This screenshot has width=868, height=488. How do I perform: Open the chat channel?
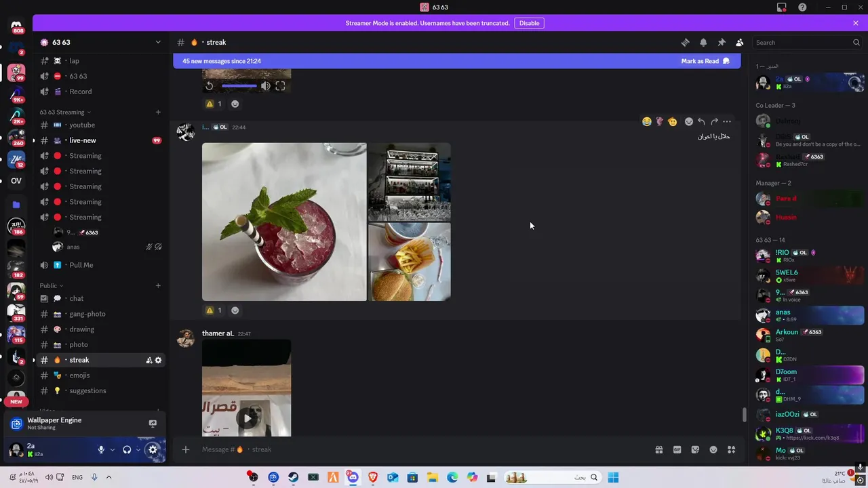(x=100, y=298)
